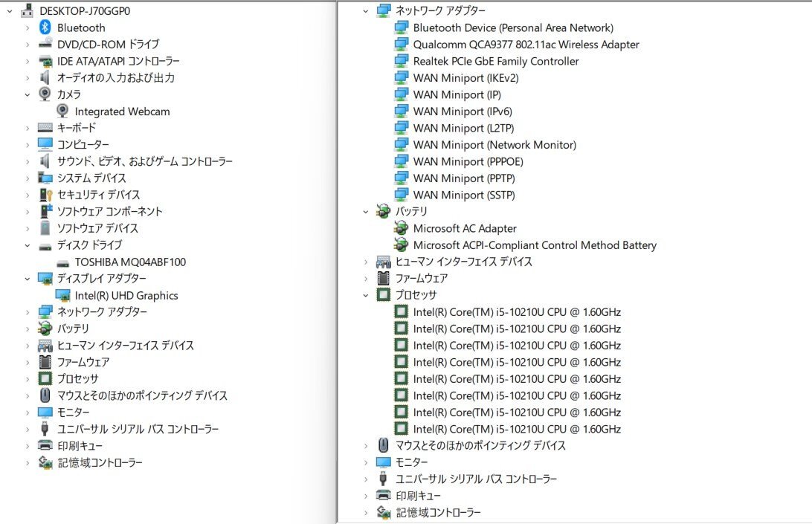This screenshot has height=524, width=812.
Task: Select the WAN Miniport (IKEv2) entry
Action: (465, 77)
